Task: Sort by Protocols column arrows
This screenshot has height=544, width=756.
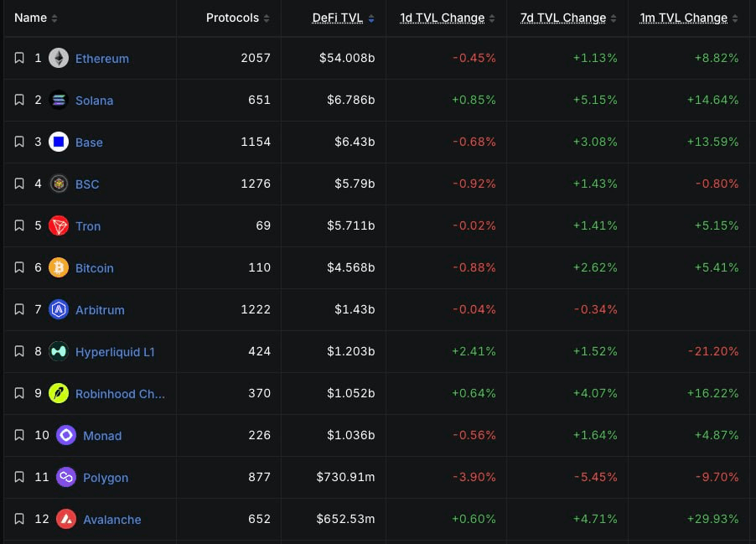Action: click(x=267, y=18)
